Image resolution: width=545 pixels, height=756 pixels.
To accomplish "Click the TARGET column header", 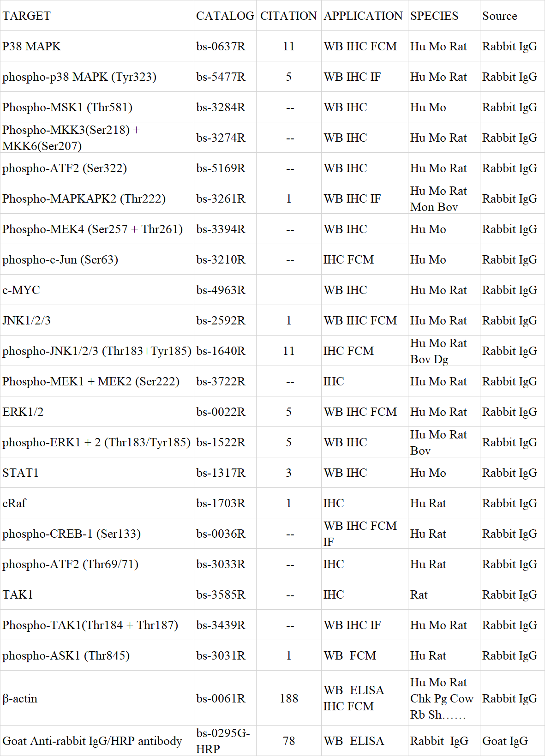I will pos(26,16).
